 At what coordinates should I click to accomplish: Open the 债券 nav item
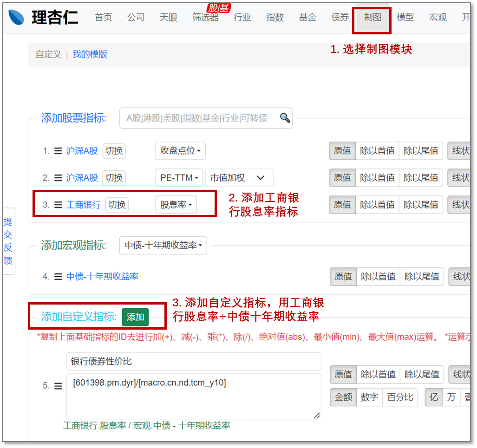point(340,17)
